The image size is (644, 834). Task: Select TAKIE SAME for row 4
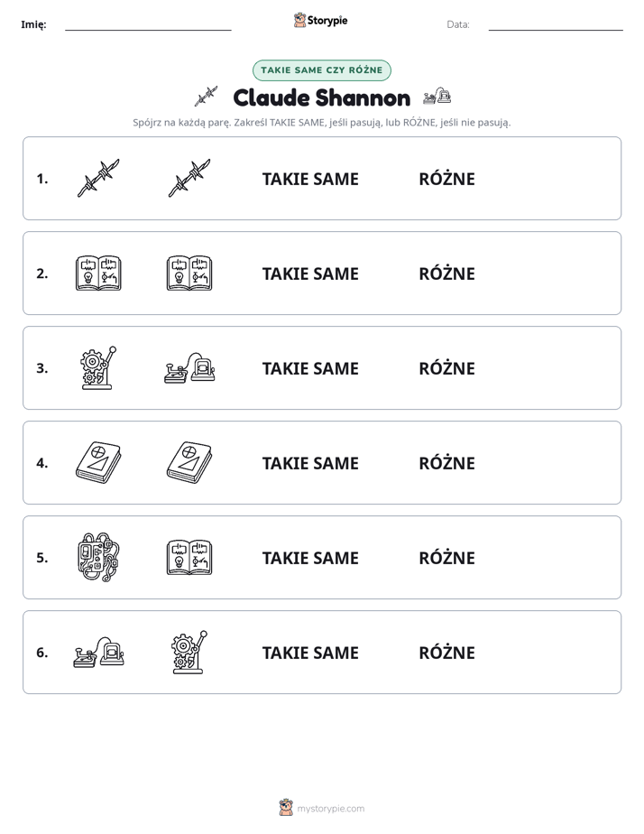tap(310, 463)
